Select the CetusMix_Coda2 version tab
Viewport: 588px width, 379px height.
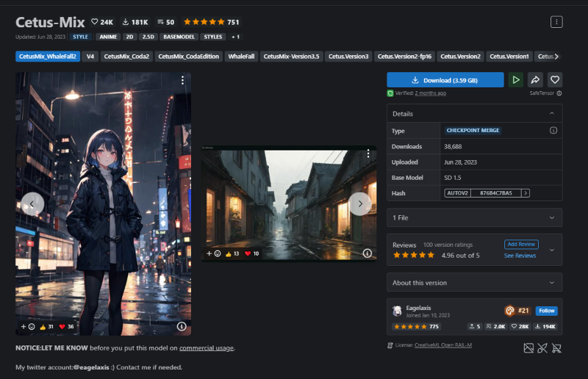(x=126, y=57)
